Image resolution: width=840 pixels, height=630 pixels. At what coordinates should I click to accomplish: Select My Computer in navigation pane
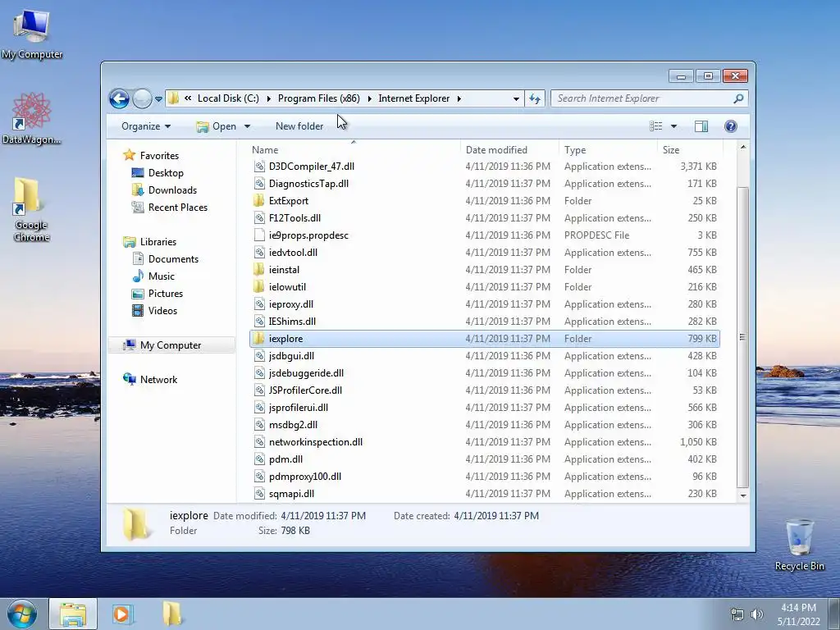pos(171,345)
